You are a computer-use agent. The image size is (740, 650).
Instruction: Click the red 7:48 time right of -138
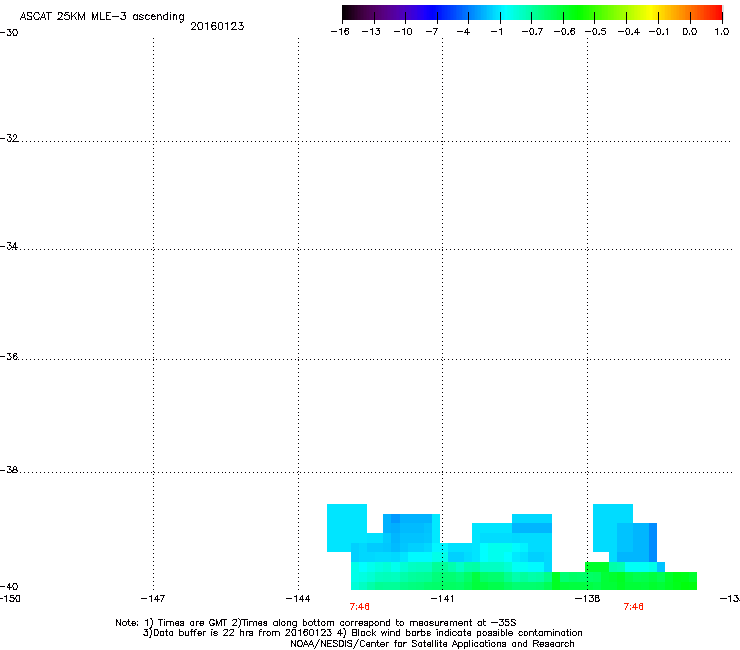pyautogui.click(x=633, y=607)
